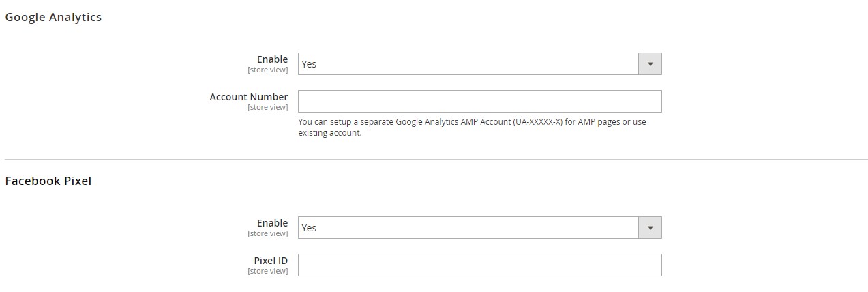Viewport: 868px width, 292px height.
Task: Click the AMP account help note text
Action: point(472,128)
